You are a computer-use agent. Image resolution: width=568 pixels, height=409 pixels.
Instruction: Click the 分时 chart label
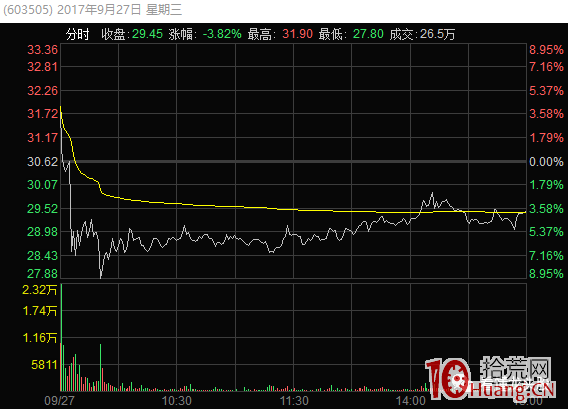[x=78, y=34]
